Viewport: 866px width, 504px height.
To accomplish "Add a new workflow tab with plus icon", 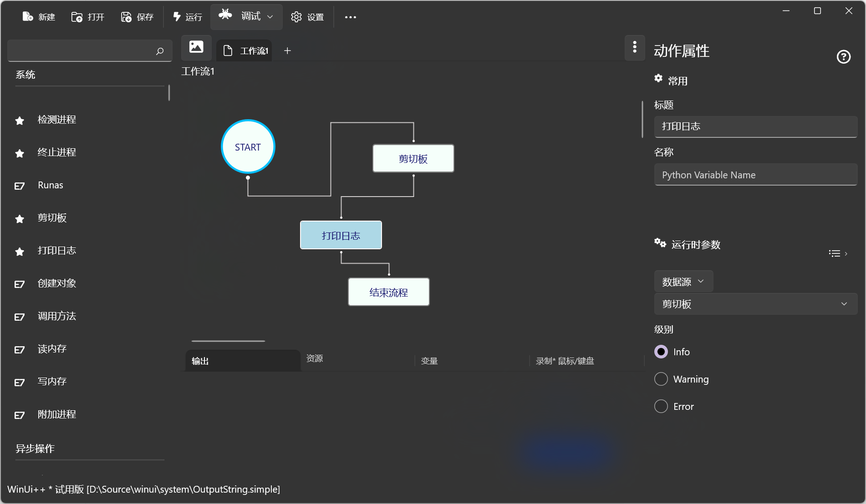I will click(287, 51).
